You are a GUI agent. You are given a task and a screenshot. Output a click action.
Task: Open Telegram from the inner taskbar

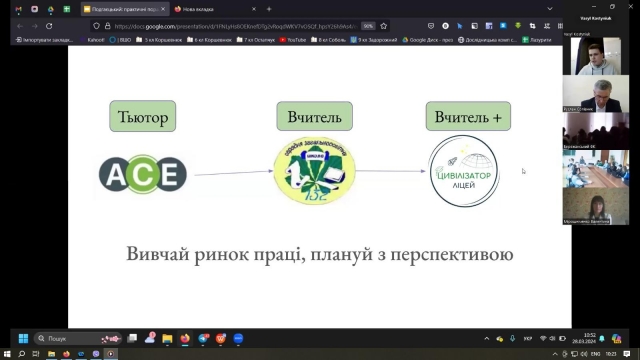tap(203, 338)
